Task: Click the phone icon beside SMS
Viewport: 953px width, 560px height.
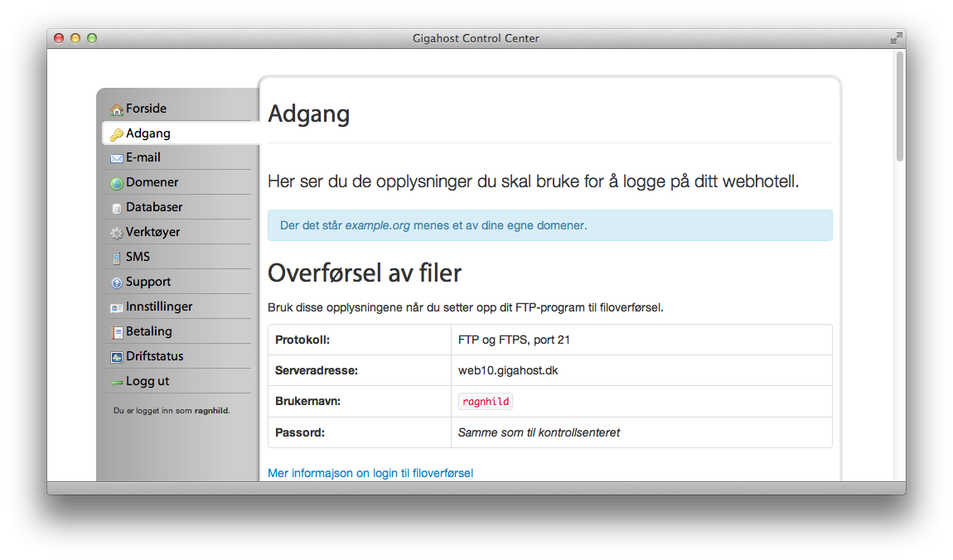Action: point(117,258)
